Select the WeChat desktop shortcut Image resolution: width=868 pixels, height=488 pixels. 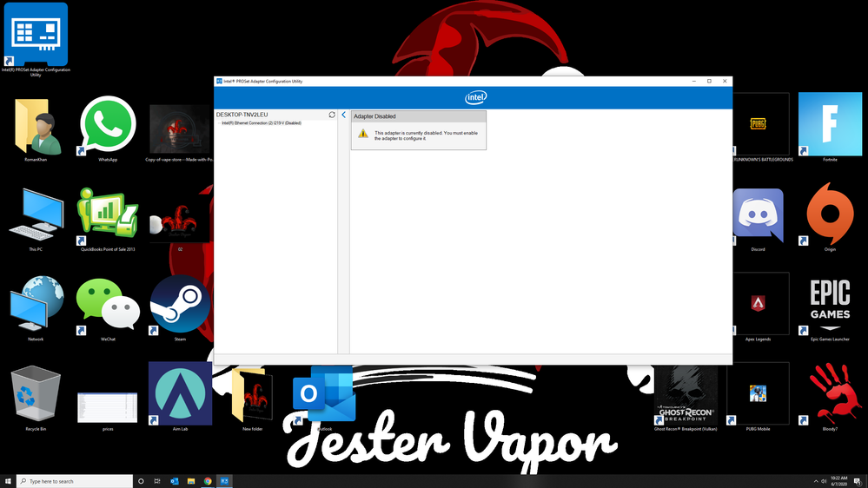[x=108, y=308]
